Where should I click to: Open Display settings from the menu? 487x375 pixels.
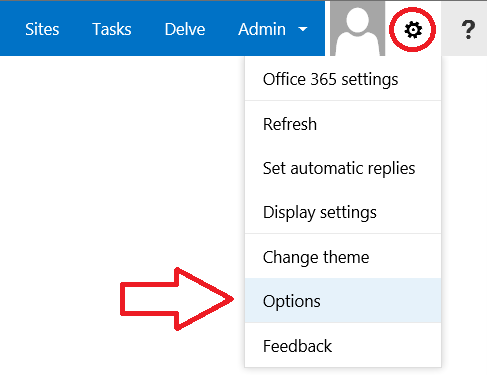(343, 212)
